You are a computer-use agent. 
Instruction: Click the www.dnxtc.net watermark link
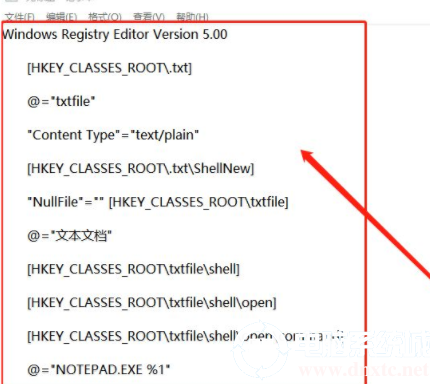coord(364,370)
